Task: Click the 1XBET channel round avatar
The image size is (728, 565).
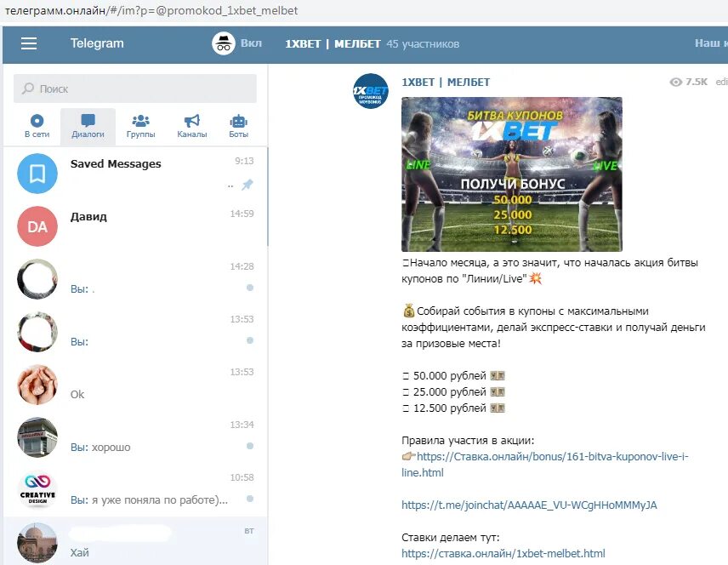Action: [371, 91]
